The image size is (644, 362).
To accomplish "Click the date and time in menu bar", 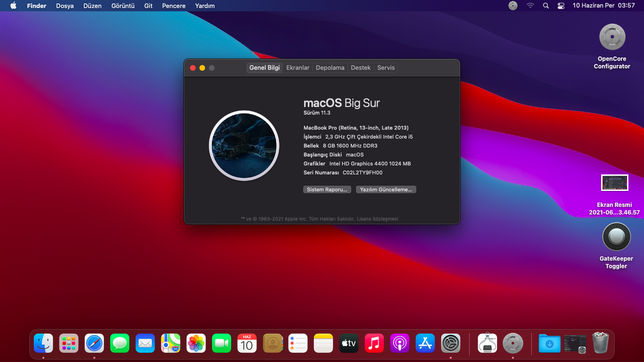I will pos(604,6).
